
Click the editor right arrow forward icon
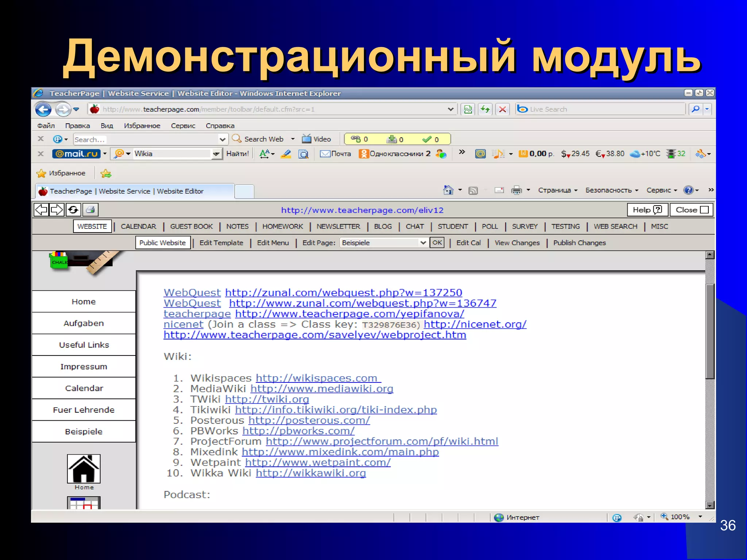click(57, 210)
